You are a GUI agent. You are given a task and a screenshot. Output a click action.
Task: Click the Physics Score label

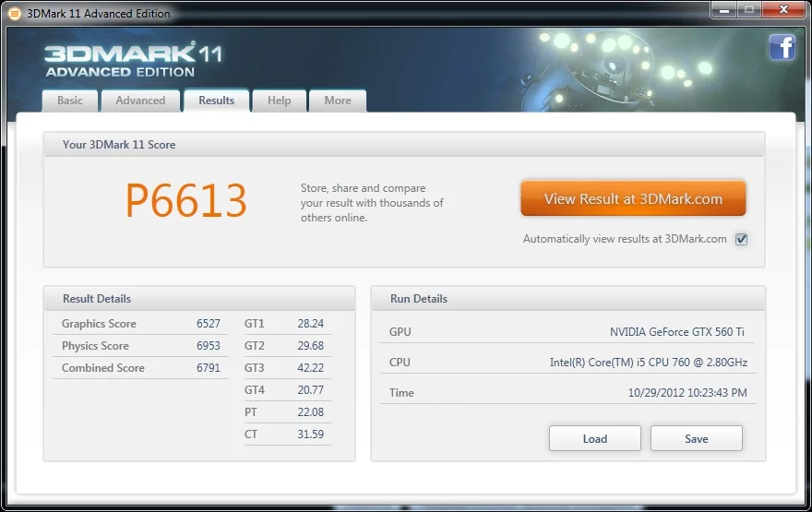95,346
